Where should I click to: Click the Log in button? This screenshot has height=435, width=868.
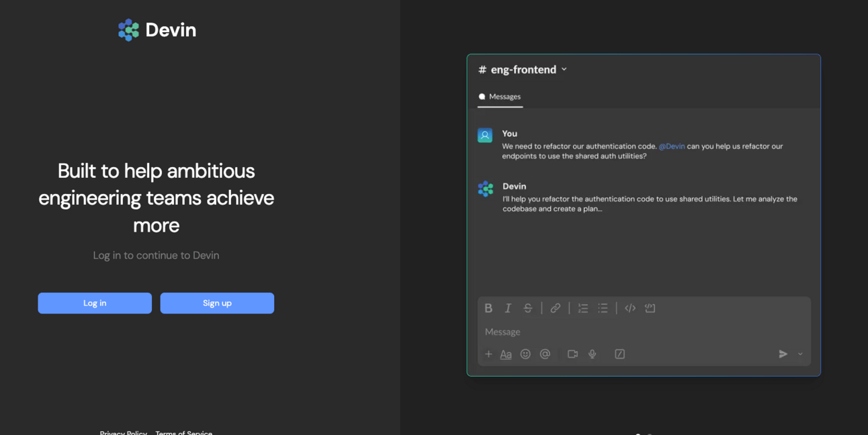coord(95,303)
